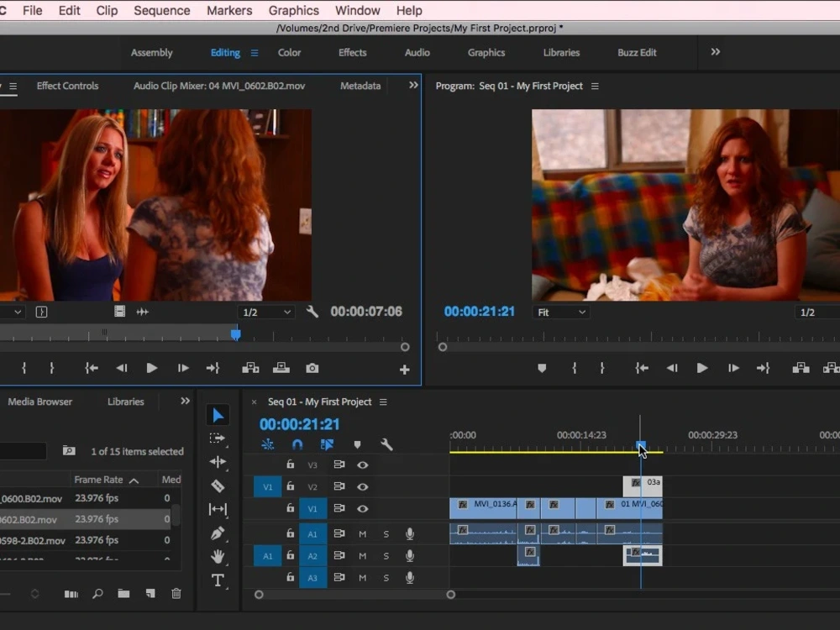Viewport: 840px width, 630px height.
Task: Open the Markers menu
Action: tap(229, 11)
